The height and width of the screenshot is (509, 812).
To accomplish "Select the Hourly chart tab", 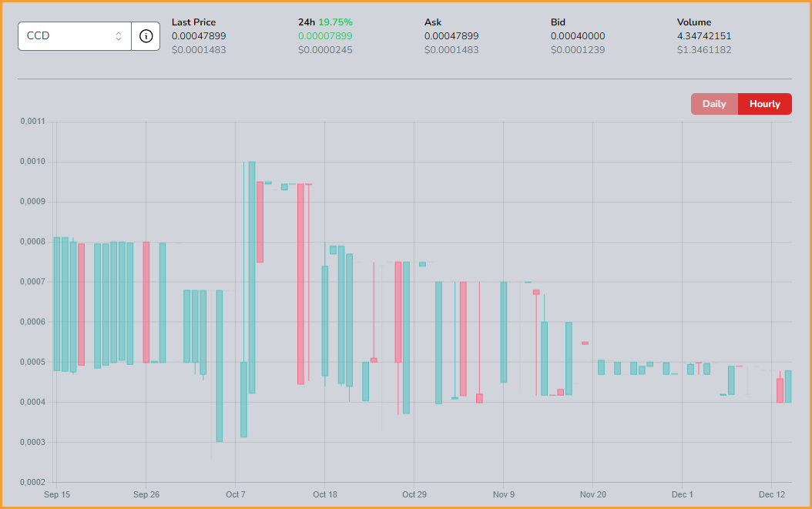I will coord(765,104).
